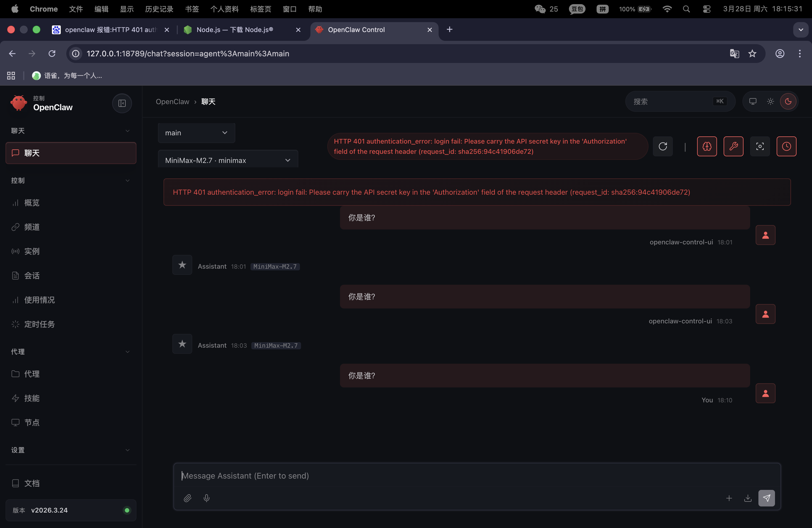
Task: Open Chrome tab search dropdown arrow
Action: pyautogui.click(x=800, y=30)
